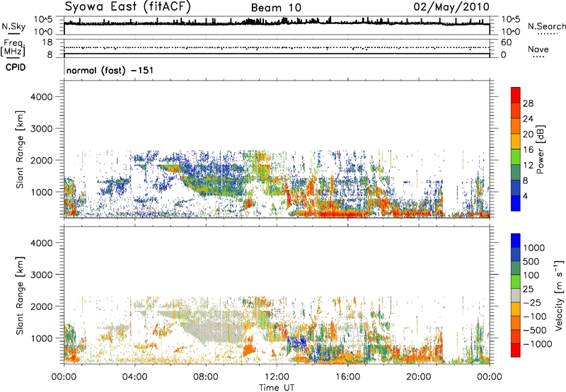Screen dimensions: 566x392
Task: Click the '12:00' time tick label
Action: [x=277, y=377]
